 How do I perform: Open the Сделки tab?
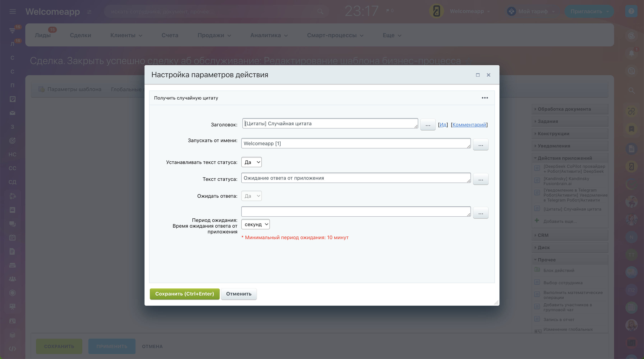80,35
